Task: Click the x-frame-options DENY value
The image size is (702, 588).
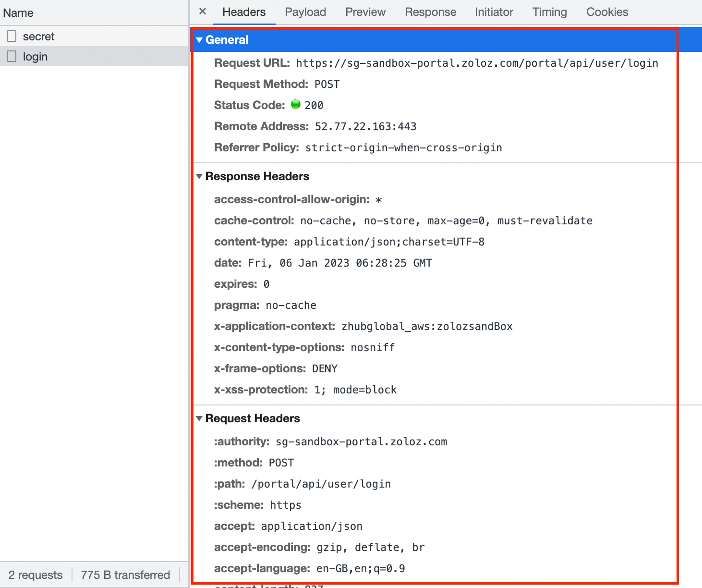Action: click(x=325, y=368)
